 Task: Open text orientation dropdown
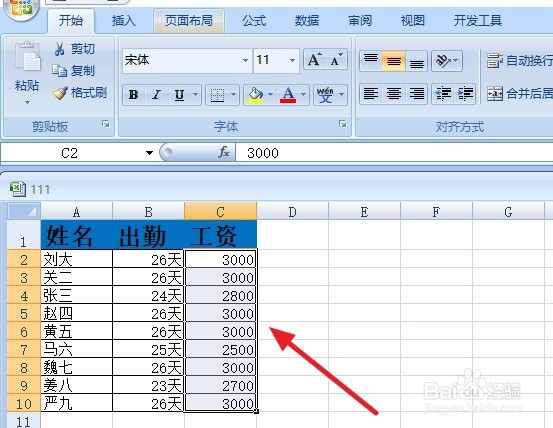click(447, 61)
